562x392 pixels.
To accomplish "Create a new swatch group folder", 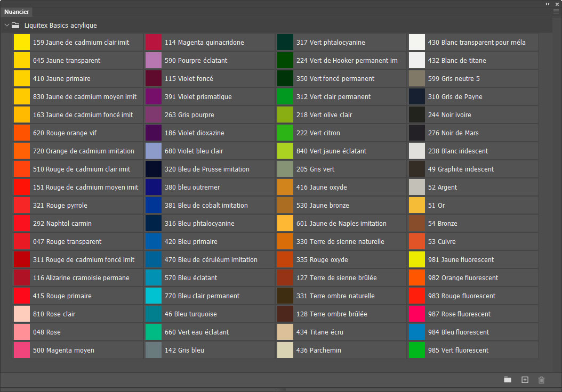I will point(508,380).
